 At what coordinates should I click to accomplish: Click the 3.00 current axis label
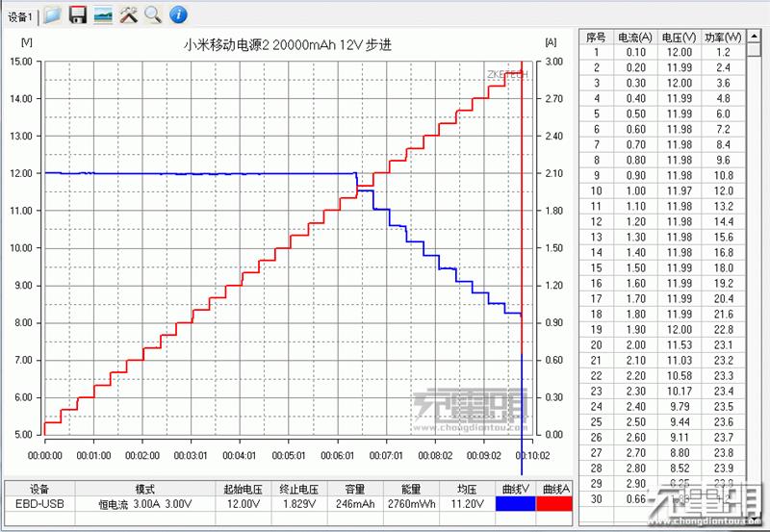point(554,62)
